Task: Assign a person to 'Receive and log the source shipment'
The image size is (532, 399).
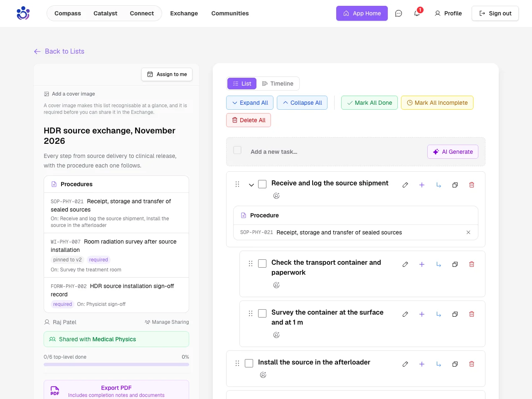Action: tap(276, 196)
